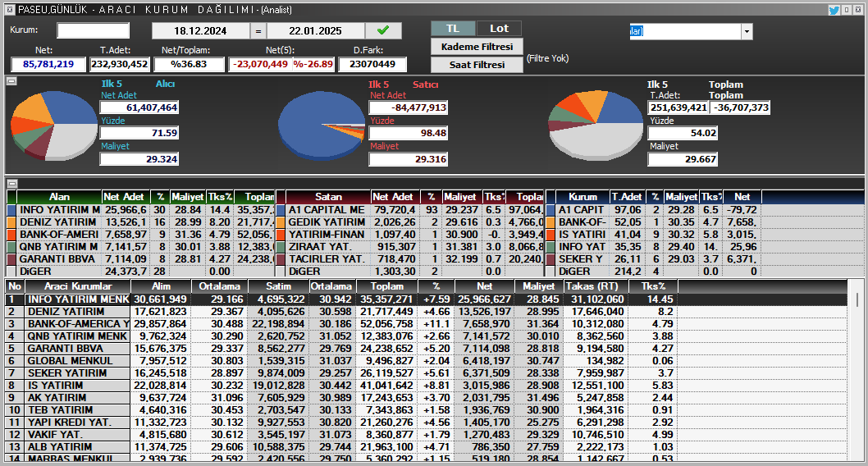This screenshot has height=466, width=868.
Task: Click the maroon swatch beside GARANTI BBVA buyer
Action: coord(11,259)
